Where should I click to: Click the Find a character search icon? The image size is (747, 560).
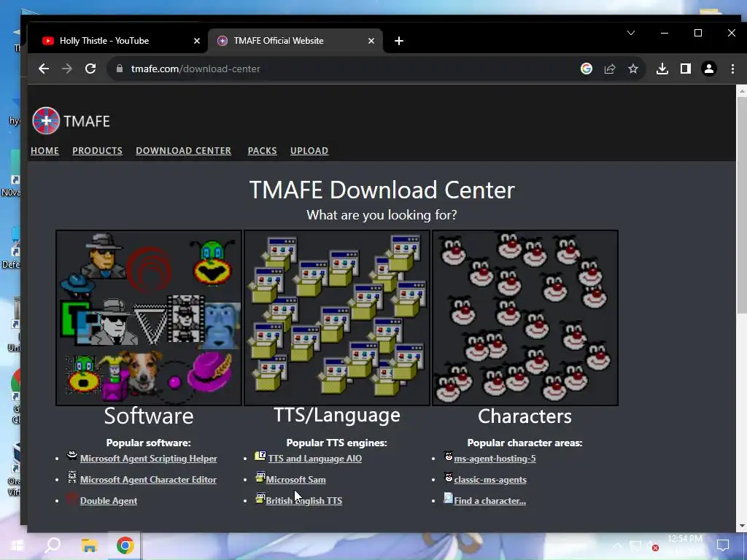click(449, 497)
